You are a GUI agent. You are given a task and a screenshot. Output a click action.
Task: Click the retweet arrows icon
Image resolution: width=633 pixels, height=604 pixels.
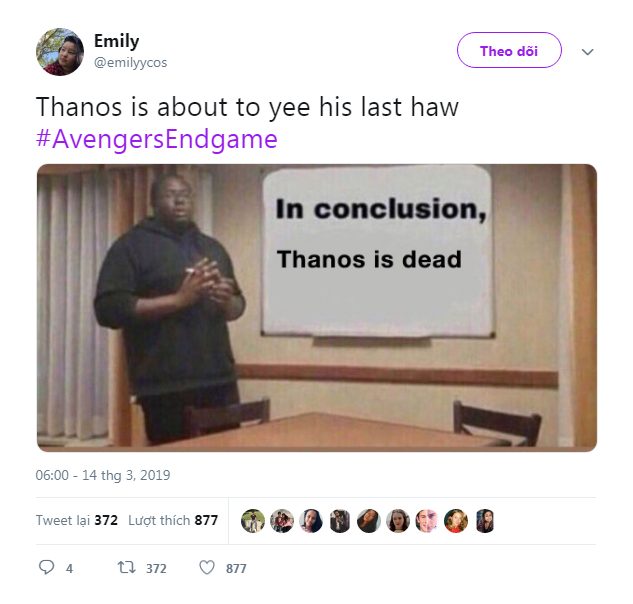click(127, 568)
